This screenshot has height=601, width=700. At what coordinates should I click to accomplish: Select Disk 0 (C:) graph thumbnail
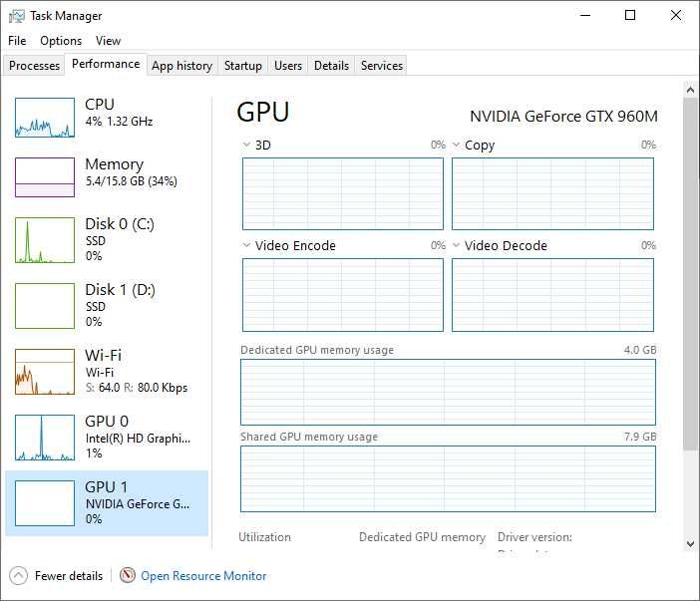45,240
